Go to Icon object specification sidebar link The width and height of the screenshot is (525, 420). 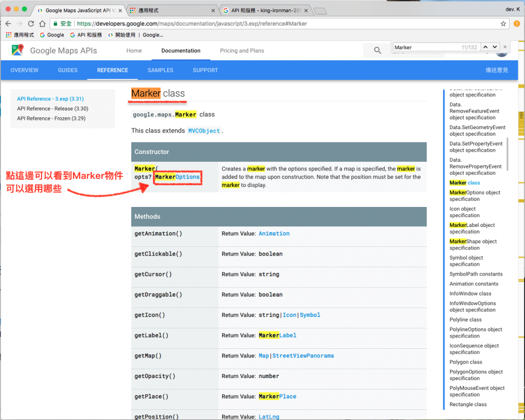[x=465, y=212]
